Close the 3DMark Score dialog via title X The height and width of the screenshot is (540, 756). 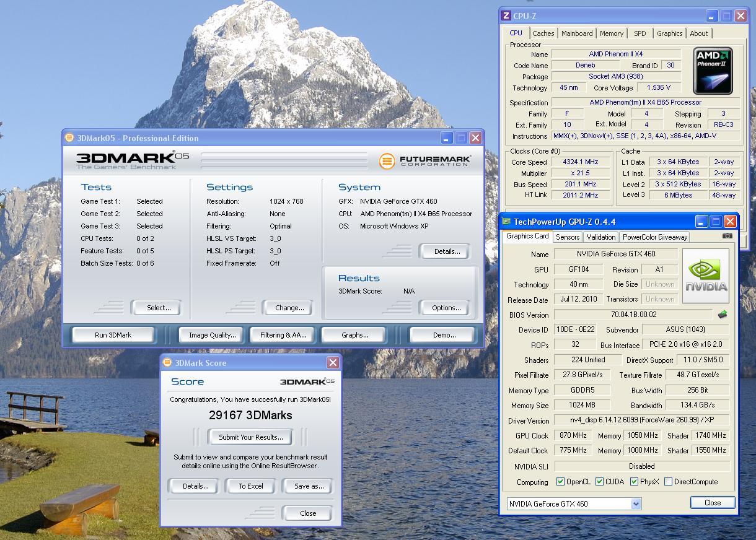333,363
